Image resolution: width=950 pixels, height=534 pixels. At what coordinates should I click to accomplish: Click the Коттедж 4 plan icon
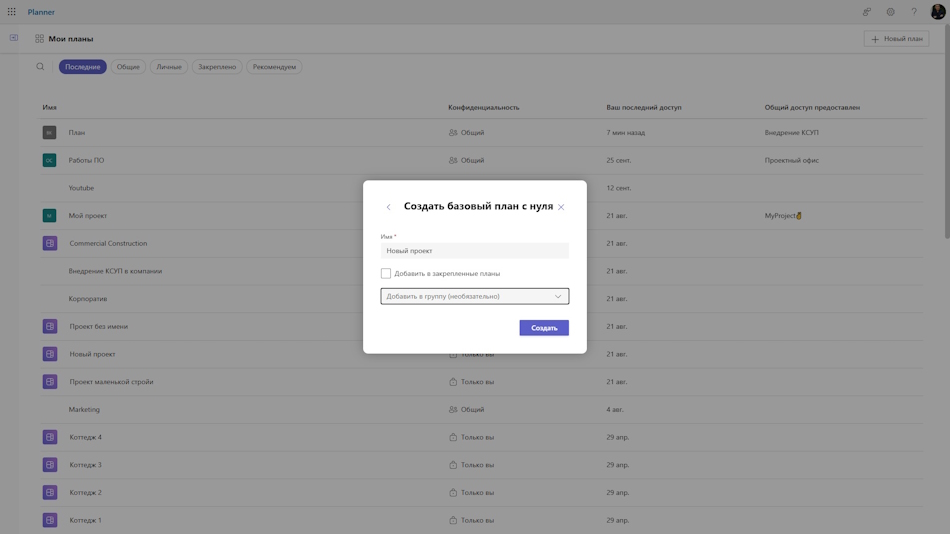[50, 437]
